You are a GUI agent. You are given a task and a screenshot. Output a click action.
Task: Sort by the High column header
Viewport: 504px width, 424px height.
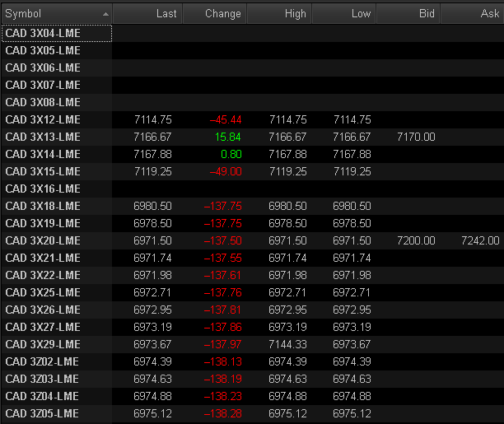point(279,13)
